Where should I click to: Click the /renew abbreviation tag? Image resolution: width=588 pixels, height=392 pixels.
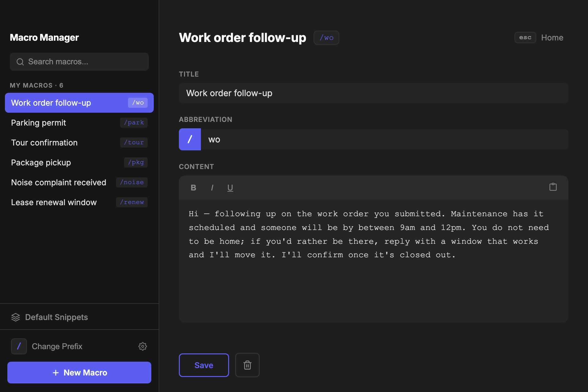132,202
